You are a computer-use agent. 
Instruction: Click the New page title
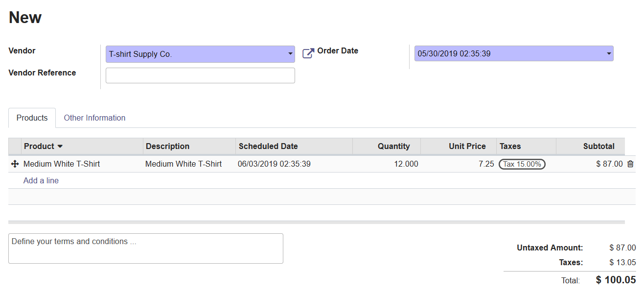pyautogui.click(x=25, y=18)
